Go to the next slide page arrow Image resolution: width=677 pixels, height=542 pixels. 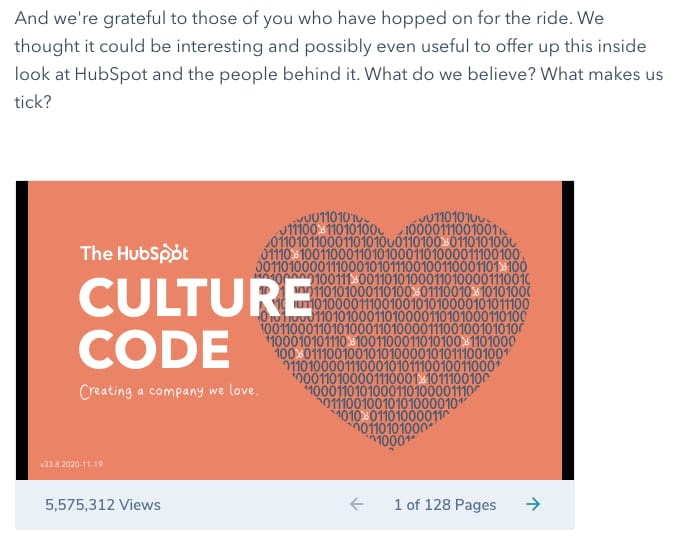click(533, 504)
